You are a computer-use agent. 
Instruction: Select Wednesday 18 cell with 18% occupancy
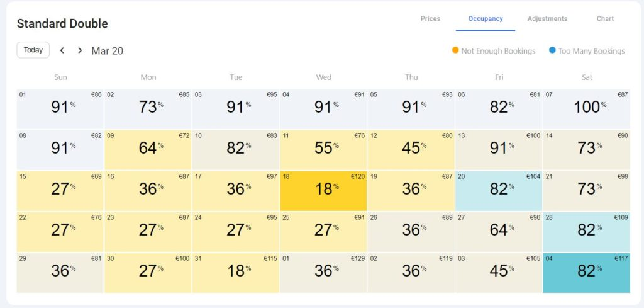(x=323, y=191)
